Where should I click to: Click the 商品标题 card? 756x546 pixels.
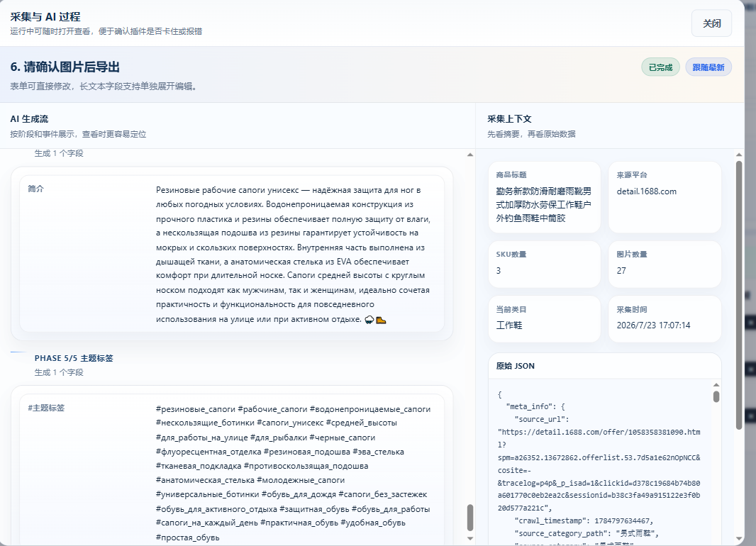point(545,197)
